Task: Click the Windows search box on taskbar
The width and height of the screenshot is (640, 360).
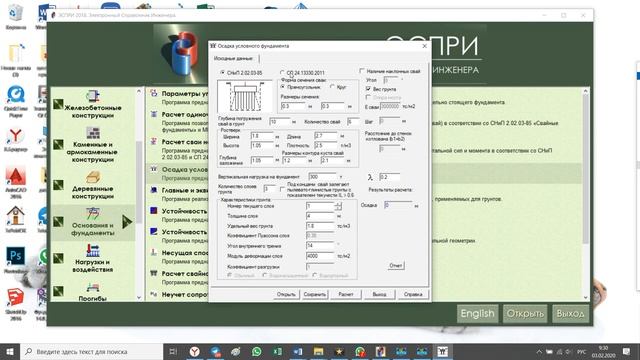Action: (x=91, y=351)
